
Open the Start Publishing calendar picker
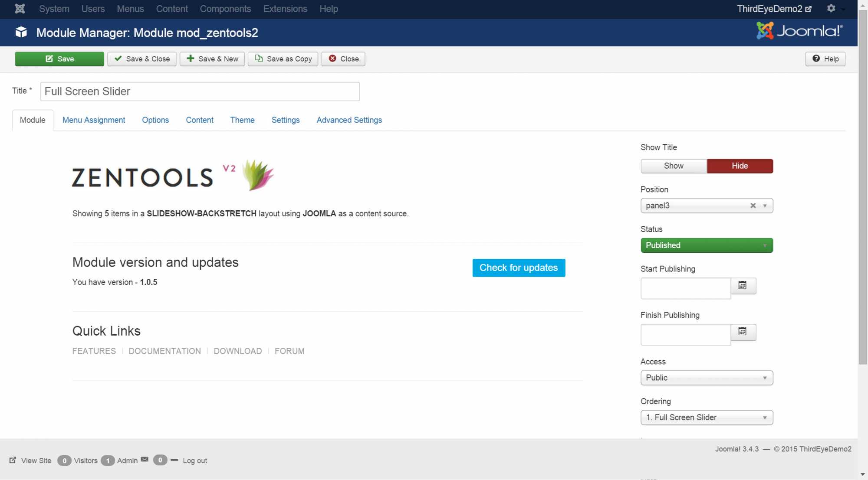[x=743, y=286]
